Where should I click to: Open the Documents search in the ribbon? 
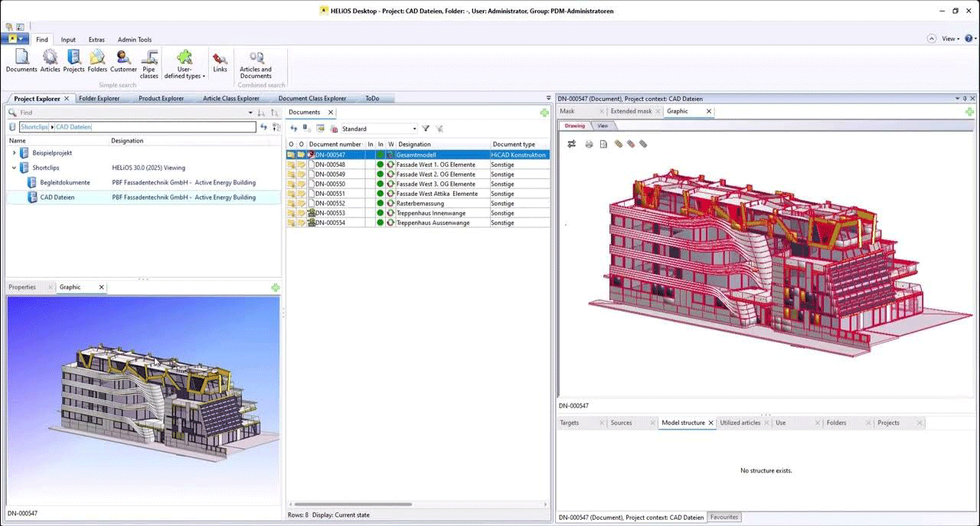[21, 60]
